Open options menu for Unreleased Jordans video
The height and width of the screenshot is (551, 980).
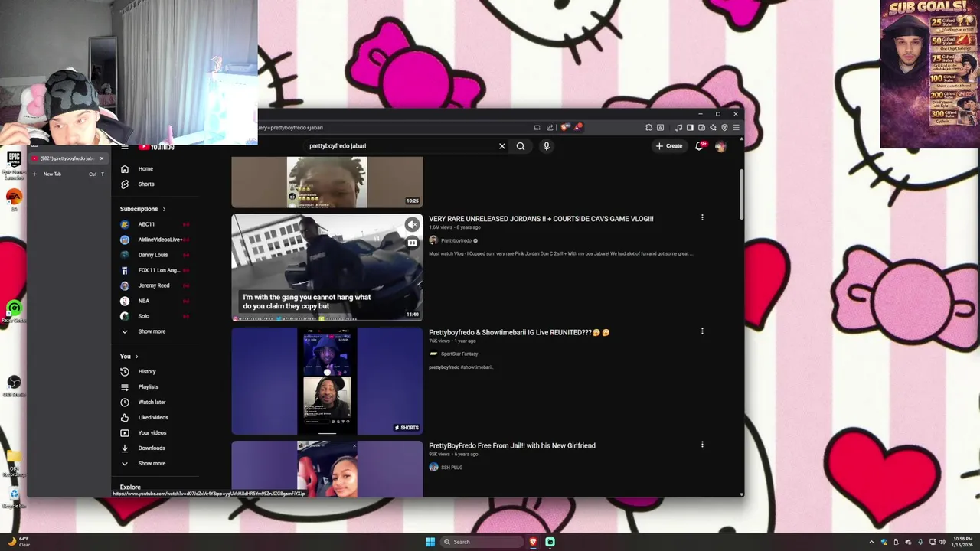tap(702, 217)
